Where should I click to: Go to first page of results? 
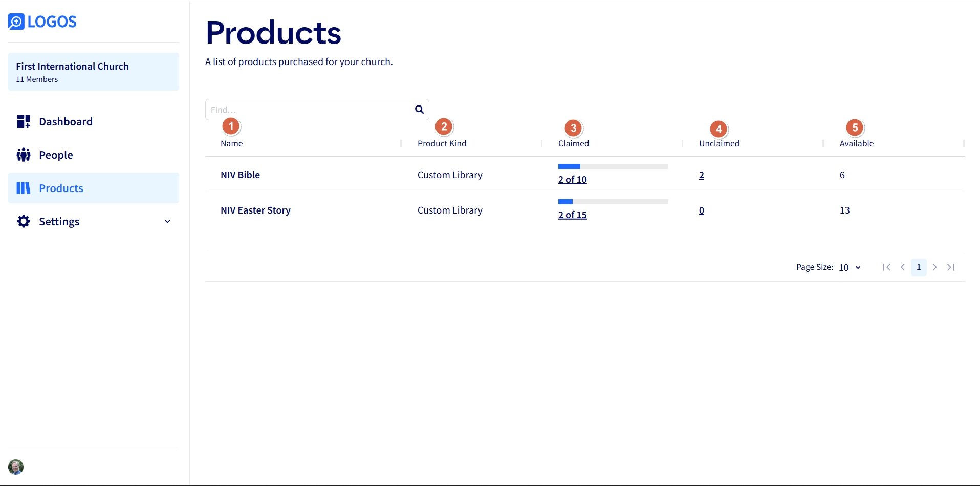tap(887, 267)
